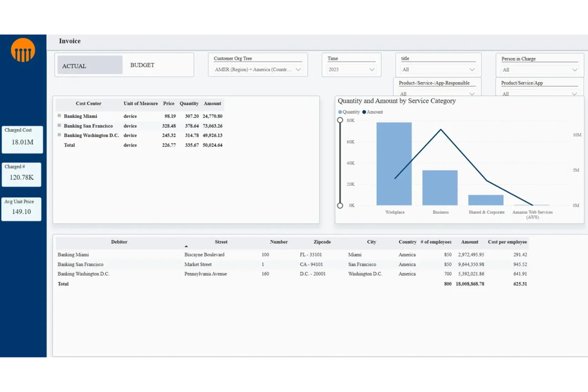588x392 pixels.
Task: Click the chart title Quantity and Amount by Service Category
Action: click(397, 101)
